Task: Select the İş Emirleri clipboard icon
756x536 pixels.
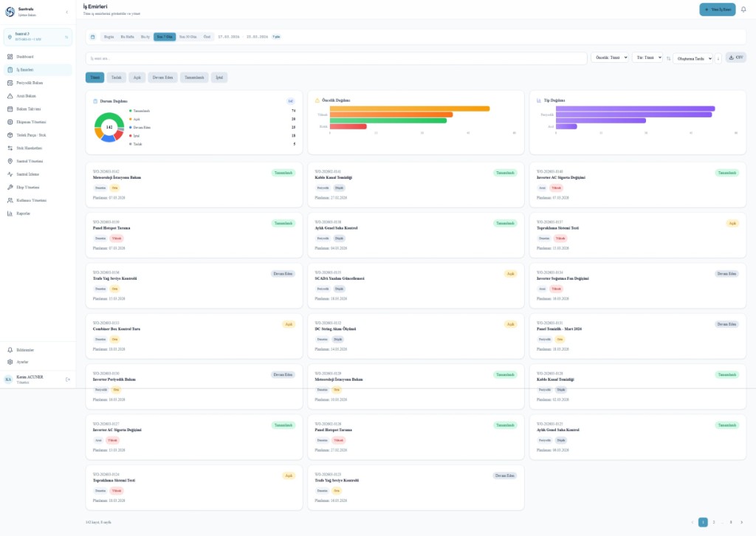Action: [x=10, y=70]
